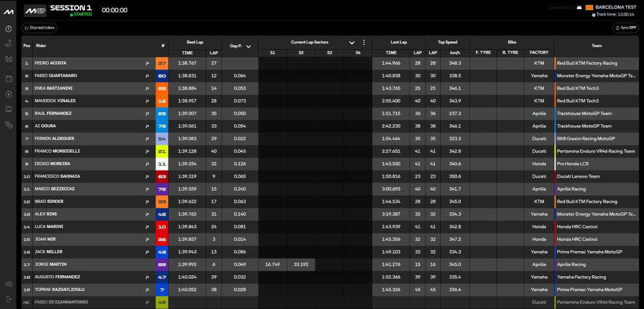Click team name Pro Honda LCR
Image resolution: width=644 pixels, height=309 pixels.
tap(573, 164)
